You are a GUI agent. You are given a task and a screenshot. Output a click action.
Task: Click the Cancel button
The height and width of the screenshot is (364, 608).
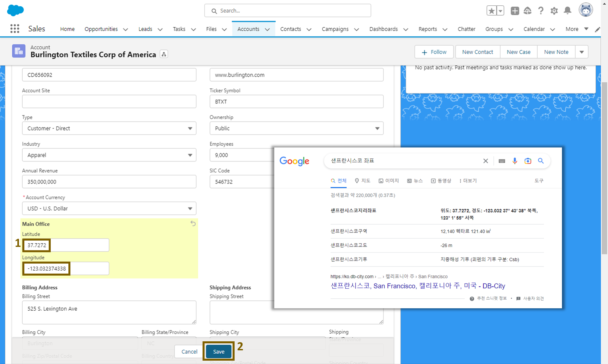(189, 351)
